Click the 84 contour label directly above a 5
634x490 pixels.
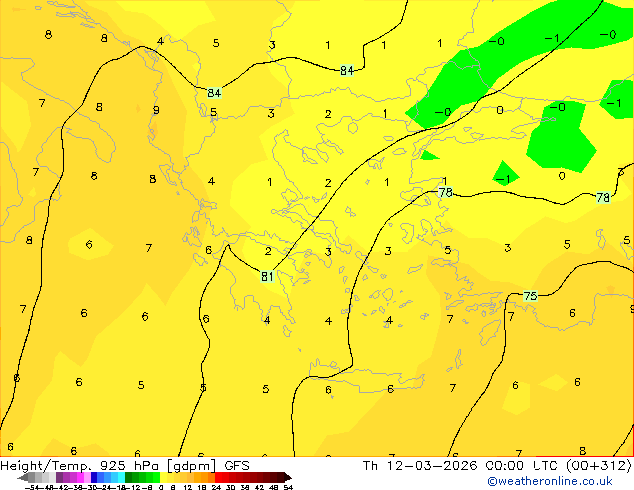(214, 93)
